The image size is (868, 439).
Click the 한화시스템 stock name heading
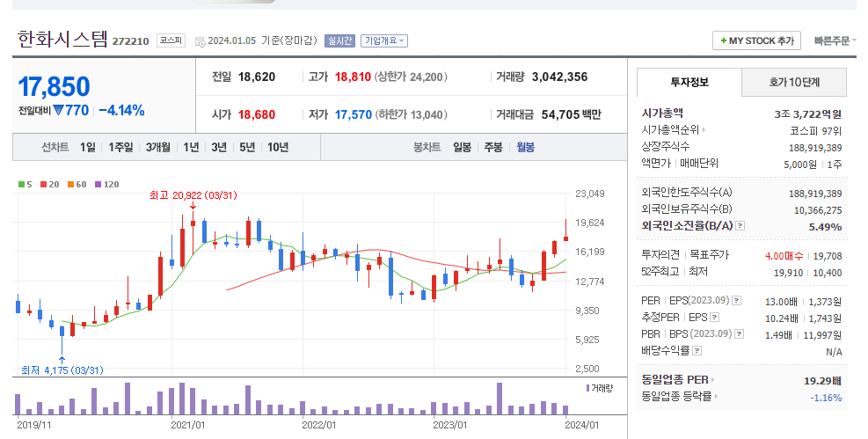(62, 40)
